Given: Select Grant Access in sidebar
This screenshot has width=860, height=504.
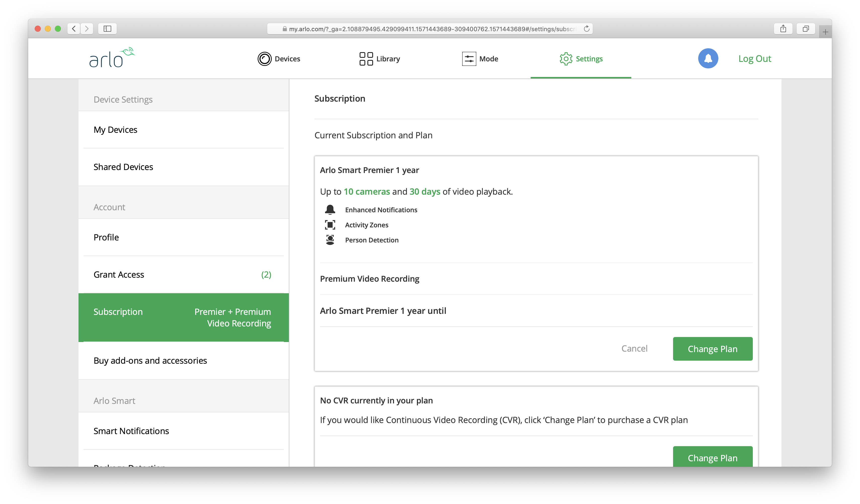Looking at the screenshot, I should point(119,275).
